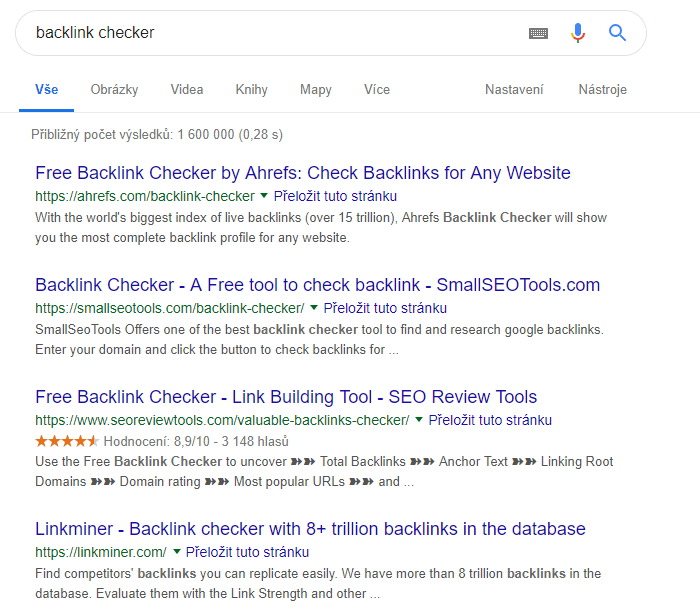Viewport: 700px width, 614px height.
Task: Open the Mapy tab
Action: click(316, 90)
